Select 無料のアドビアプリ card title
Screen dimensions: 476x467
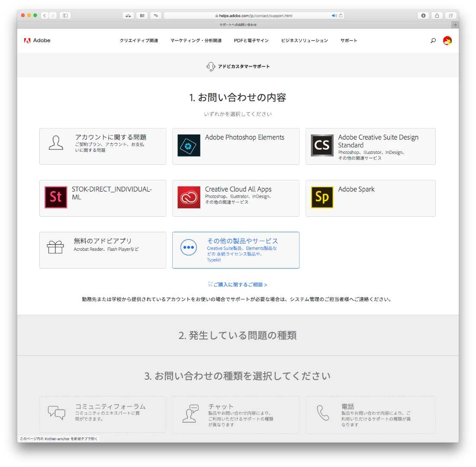click(x=103, y=241)
